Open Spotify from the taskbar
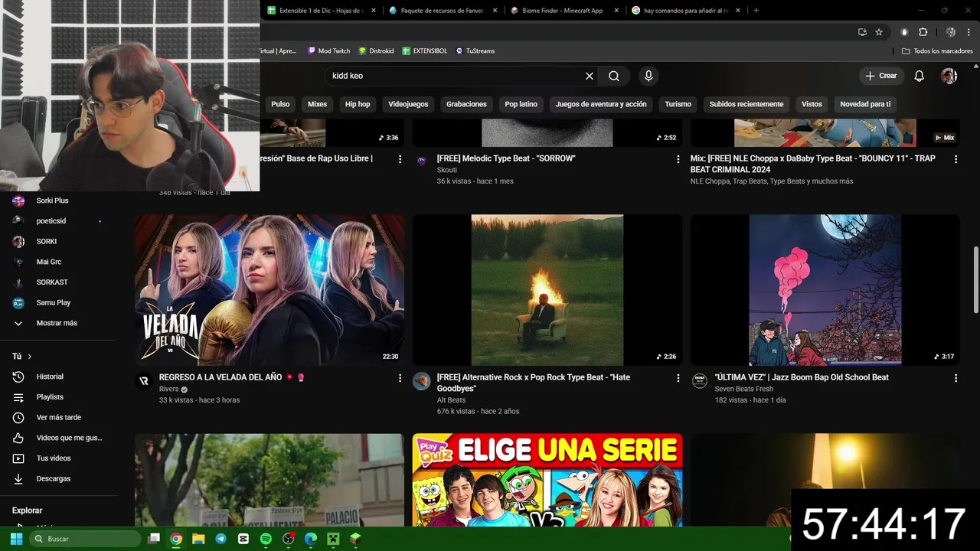980x551 pixels. point(266,539)
